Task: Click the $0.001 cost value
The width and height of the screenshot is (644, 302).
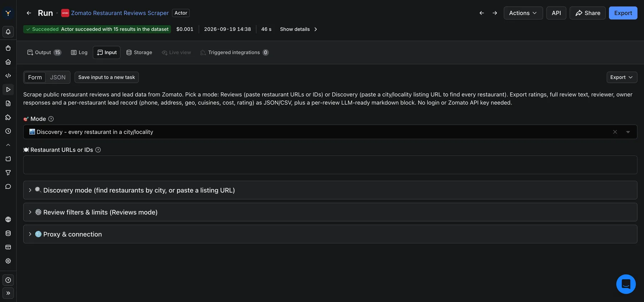Action: 185,29
